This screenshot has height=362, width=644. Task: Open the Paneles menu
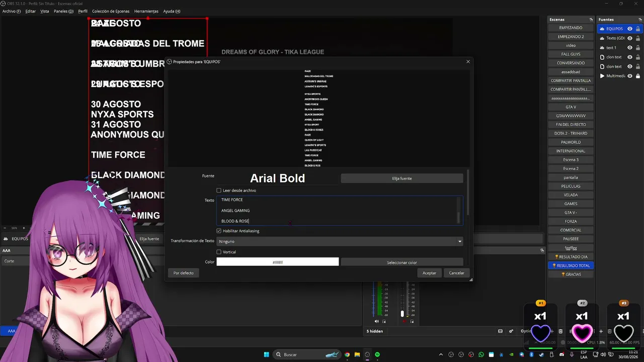pyautogui.click(x=63, y=11)
